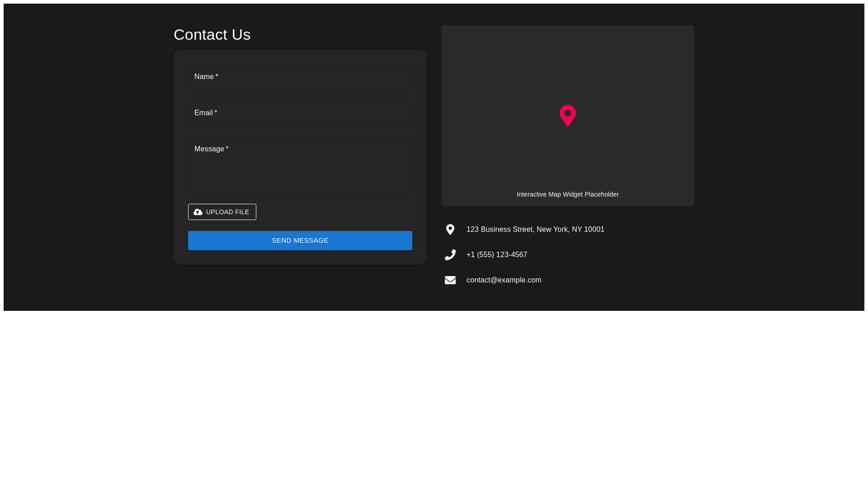Focus the Name input field

click(300, 77)
